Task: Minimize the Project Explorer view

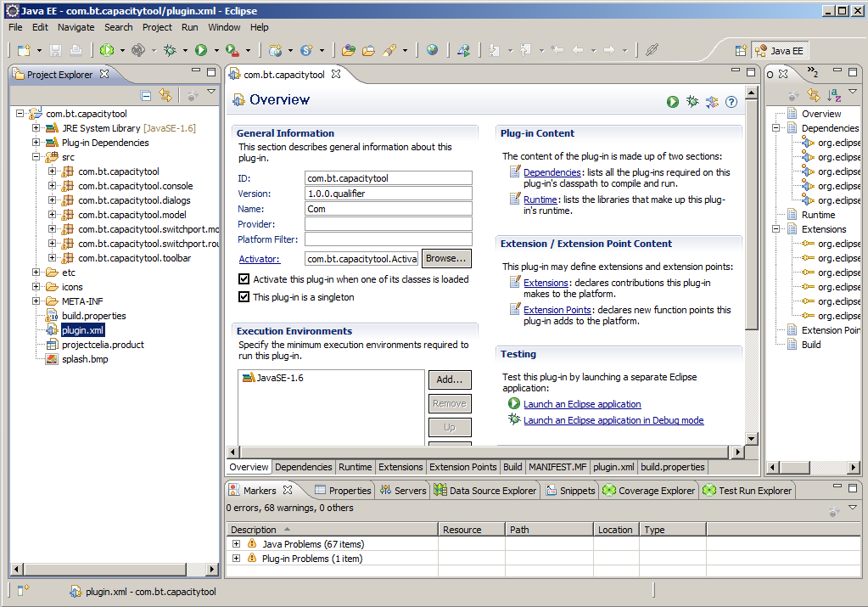Action: click(195, 71)
